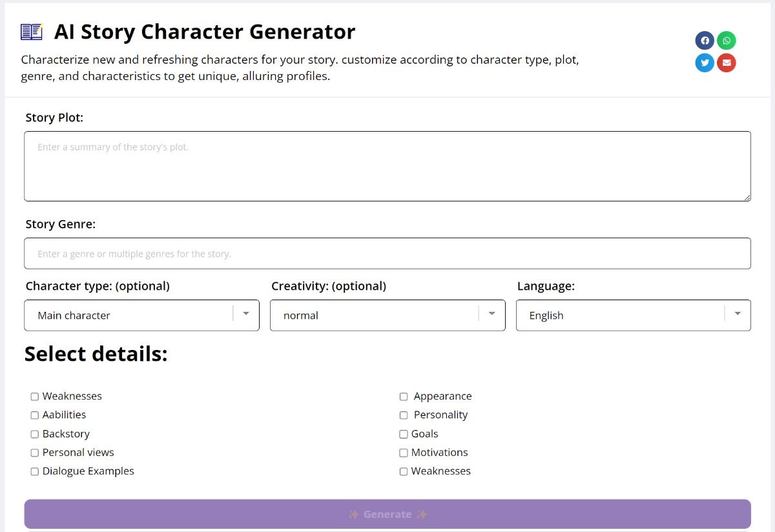The image size is (775, 532).
Task: Enable the Backstory detail
Action: pos(34,434)
